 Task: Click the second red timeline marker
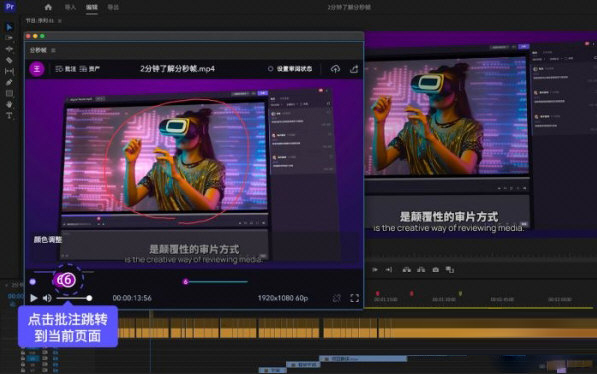(412, 293)
